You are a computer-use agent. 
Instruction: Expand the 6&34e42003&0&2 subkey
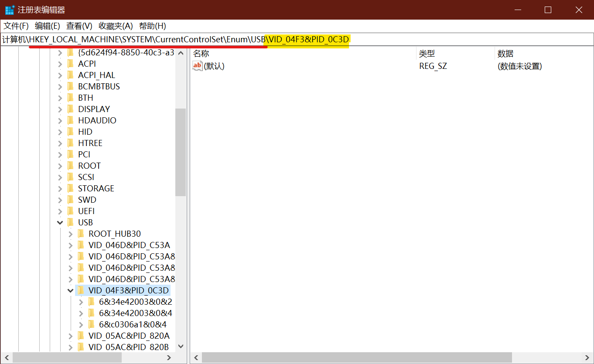(x=81, y=302)
